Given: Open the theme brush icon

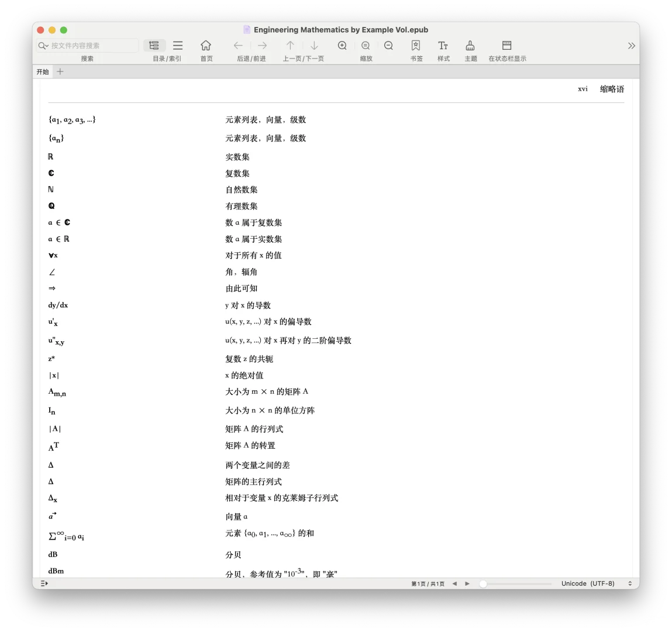Looking at the screenshot, I should point(470,46).
